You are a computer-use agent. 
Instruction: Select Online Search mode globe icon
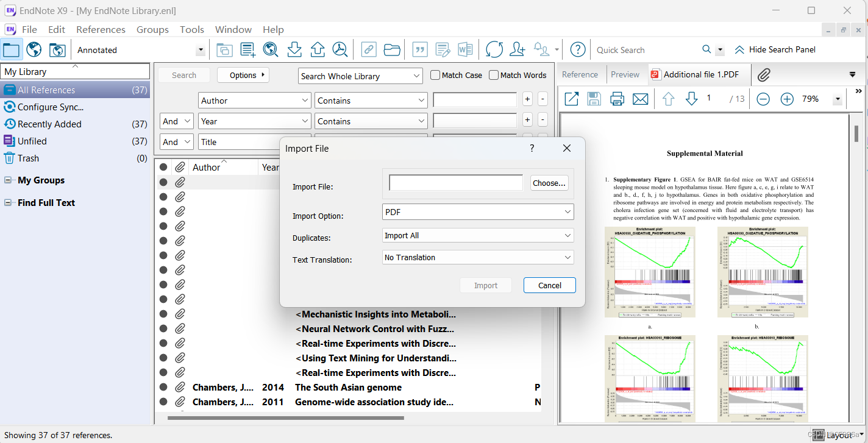(x=34, y=50)
